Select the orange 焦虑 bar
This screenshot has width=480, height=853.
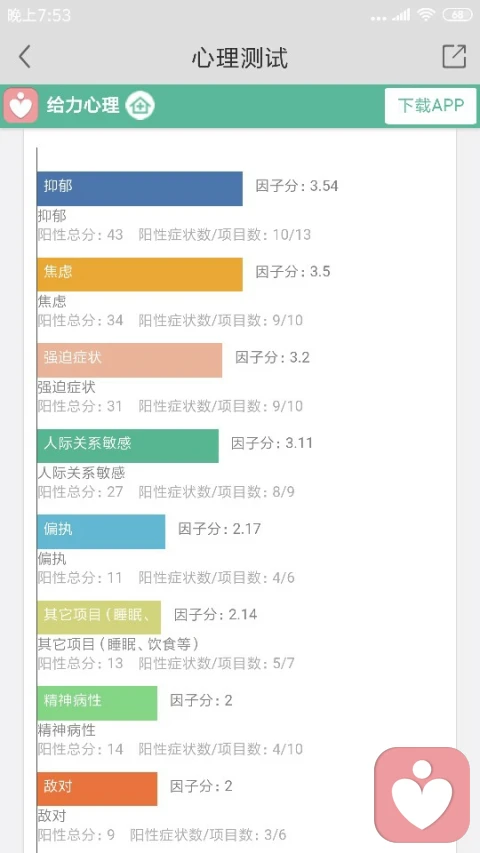click(140, 274)
